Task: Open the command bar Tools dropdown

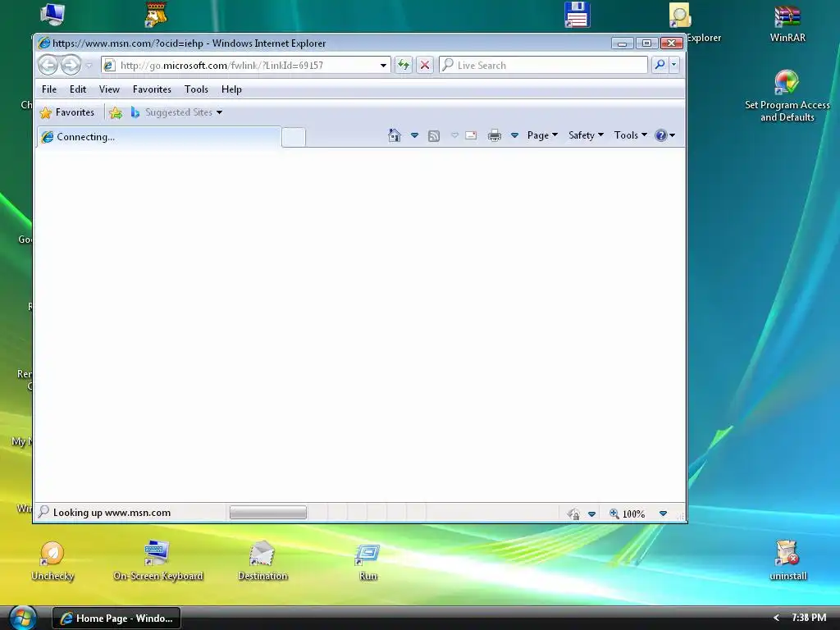Action: point(631,135)
